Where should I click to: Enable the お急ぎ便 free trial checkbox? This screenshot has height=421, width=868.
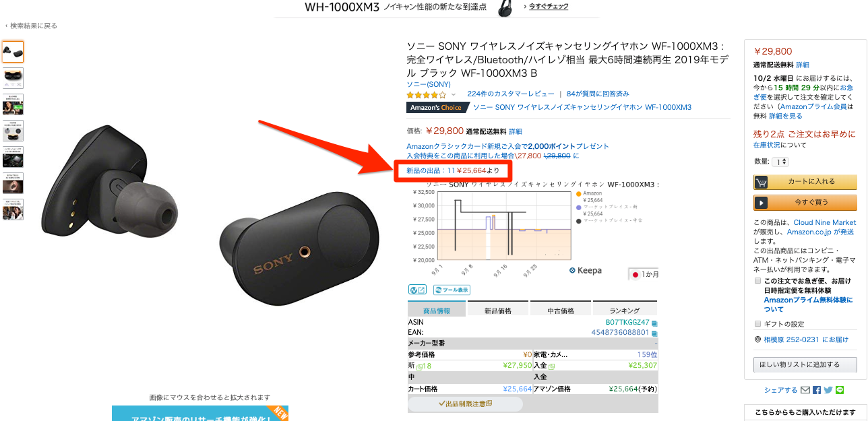[x=757, y=280]
